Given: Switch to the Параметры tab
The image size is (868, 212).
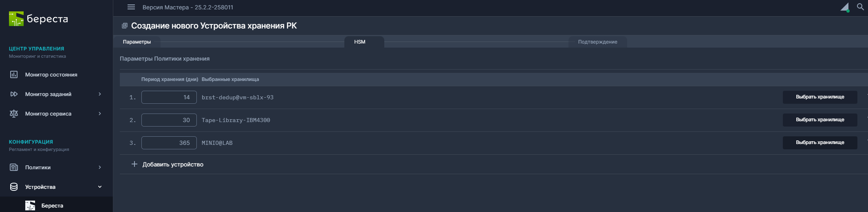Looking at the screenshot, I should [137, 42].
